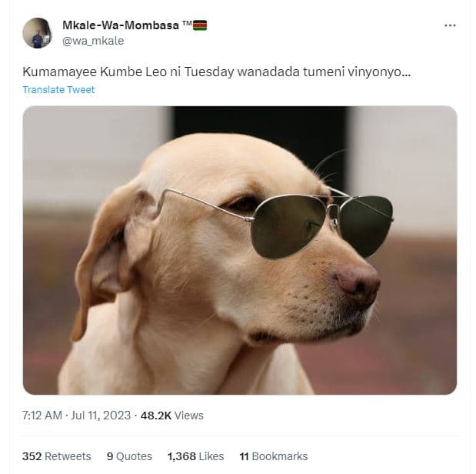Visit the @wa_mkale handle
Image resolution: width=476 pixels, height=474 pixels.
[x=93, y=41]
